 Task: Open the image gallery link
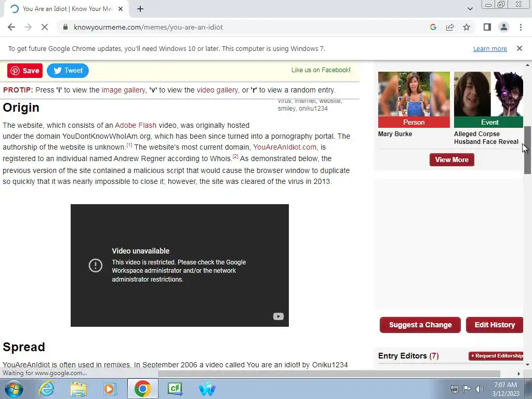123,90
